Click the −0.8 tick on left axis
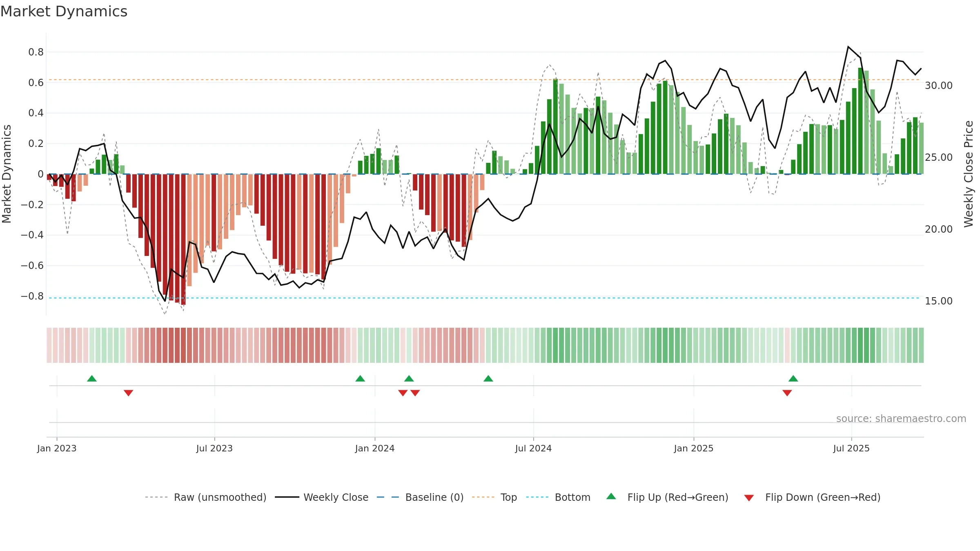Image resolution: width=980 pixels, height=551 pixels. click(32, 296)
